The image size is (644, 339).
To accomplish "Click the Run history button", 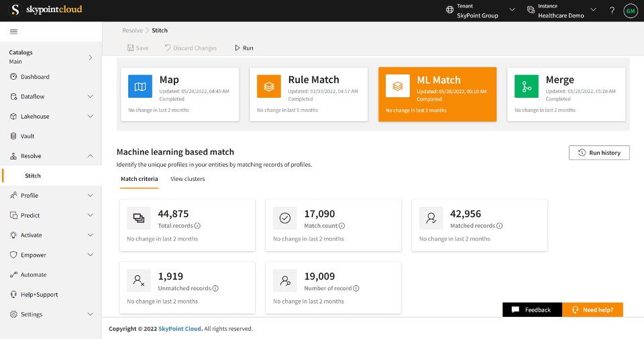I will [x=599, y=153].
